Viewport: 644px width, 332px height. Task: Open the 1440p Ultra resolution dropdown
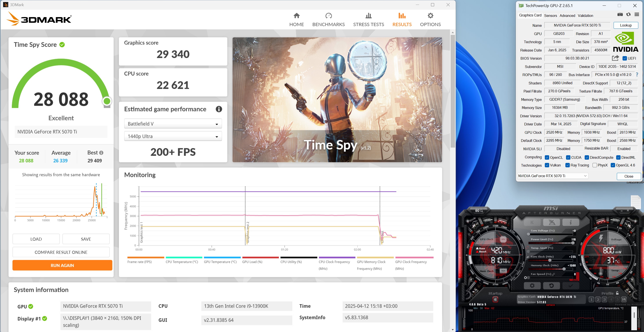tap(173, 136)
